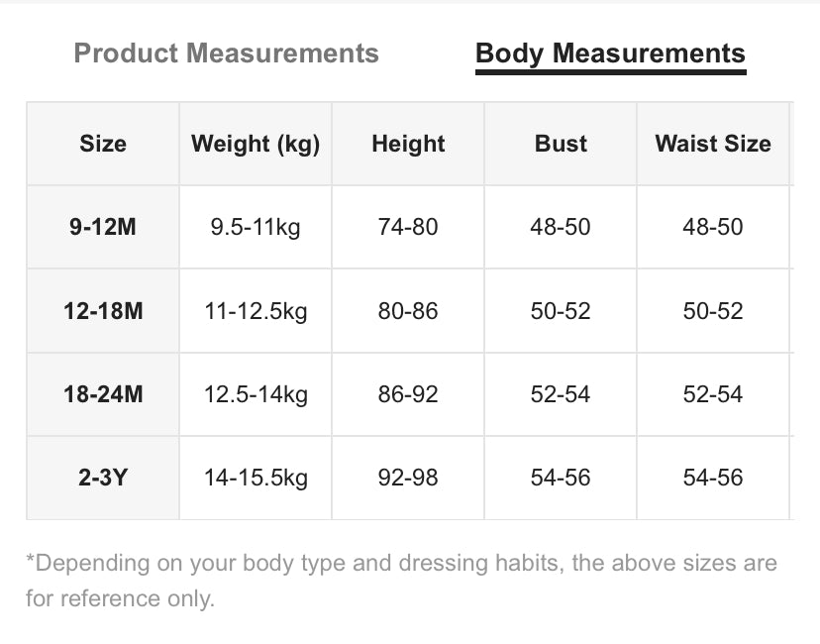Switch to the Product Measurements tab
The image size is (820, 644).
click(x=226, y=54)
